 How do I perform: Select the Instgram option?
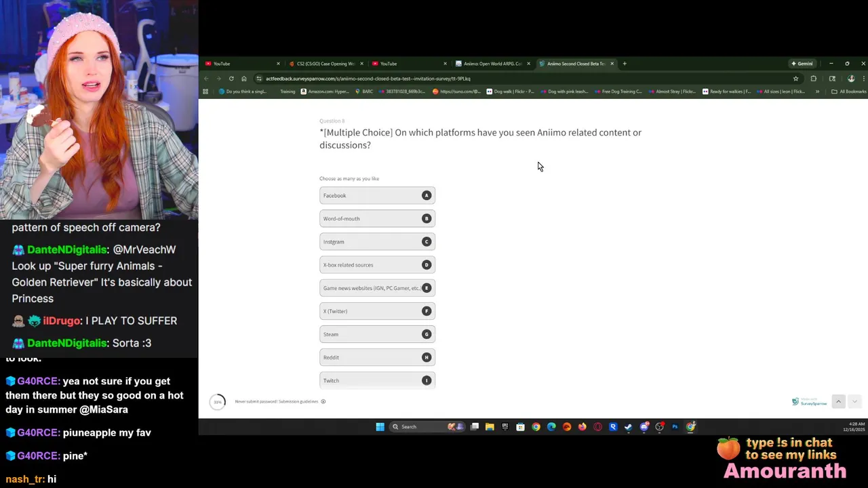[377, 242]
